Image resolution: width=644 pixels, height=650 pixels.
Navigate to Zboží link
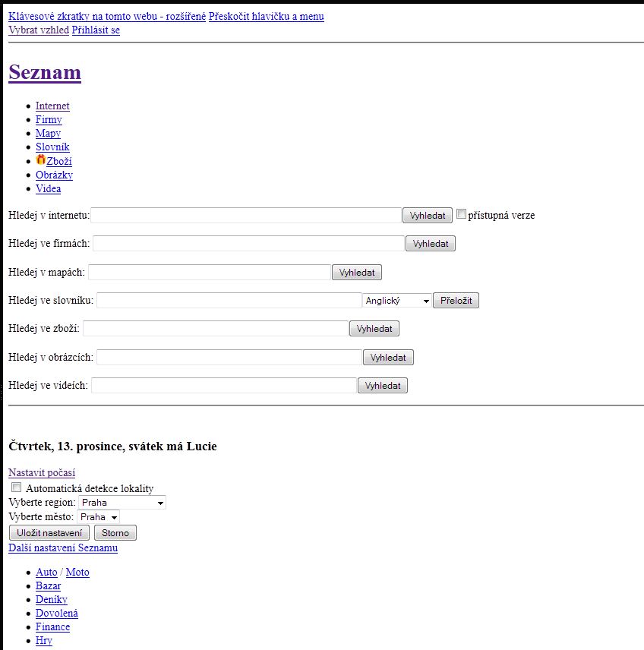[59, 161]
